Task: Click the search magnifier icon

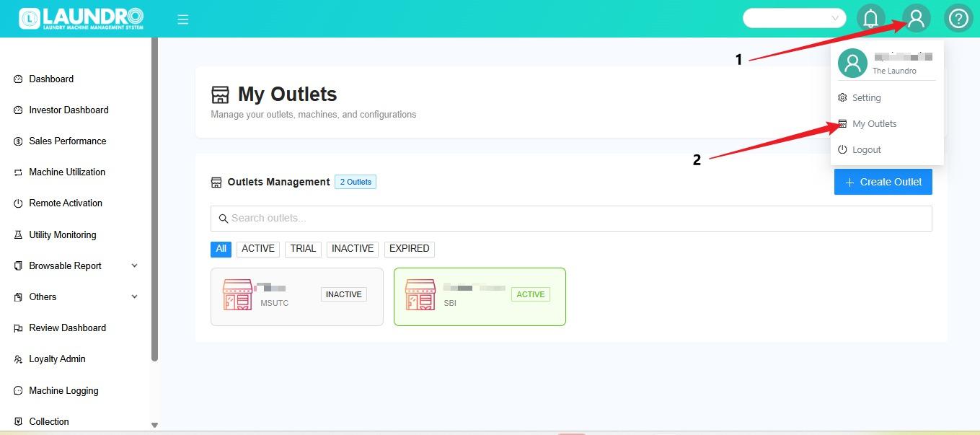Action: coord(223,219)
